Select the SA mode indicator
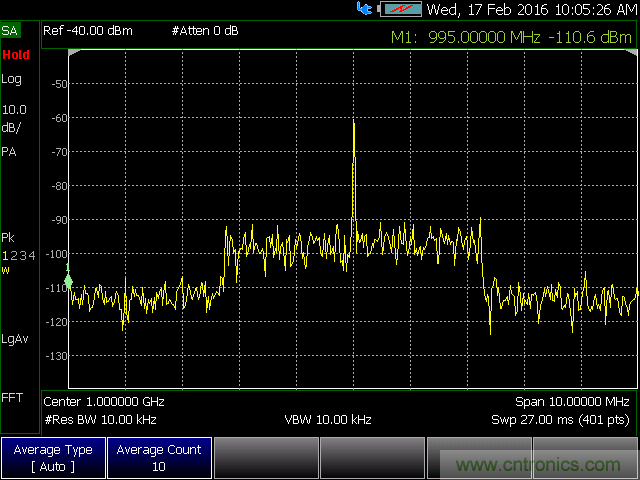This screenshot has height=480, width=640. click(10, 31)
